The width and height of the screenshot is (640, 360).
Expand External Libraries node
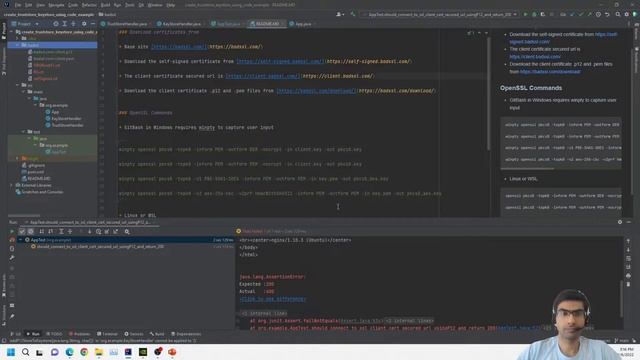pyautogui.click(x=11, y=185)
